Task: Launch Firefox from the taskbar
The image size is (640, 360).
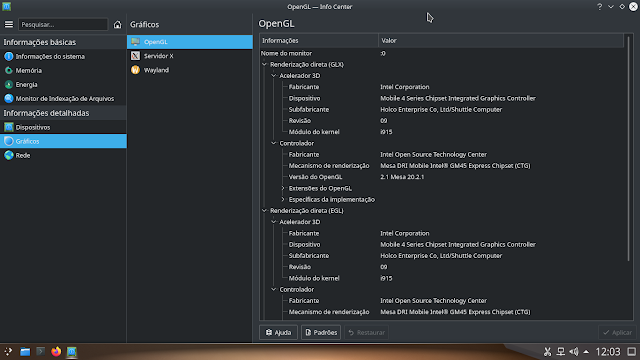Action: [56, 351]
